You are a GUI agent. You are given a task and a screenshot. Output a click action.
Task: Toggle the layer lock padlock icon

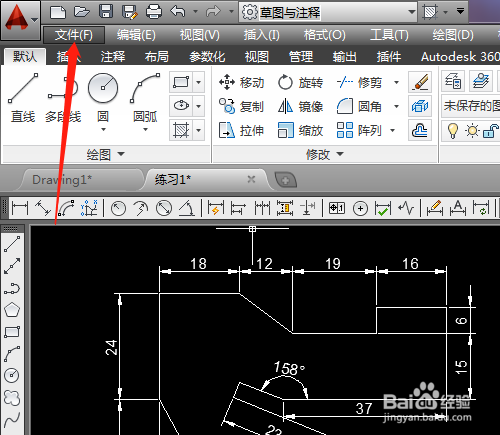[x=491, y=131]
